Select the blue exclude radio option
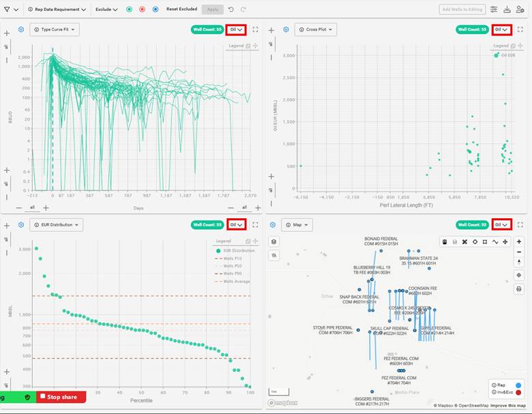The height and width of the screenshot is (414, 532). [x=156, y=10]
